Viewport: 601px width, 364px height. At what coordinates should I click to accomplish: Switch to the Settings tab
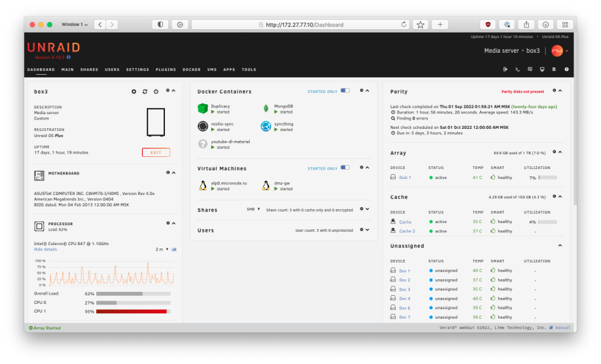[138, 69]
